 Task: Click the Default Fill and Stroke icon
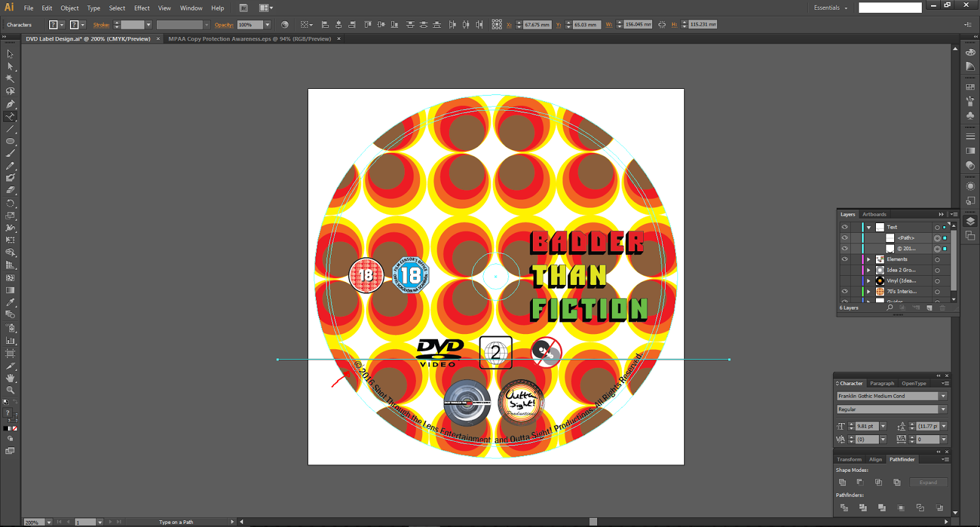[6, 401]
